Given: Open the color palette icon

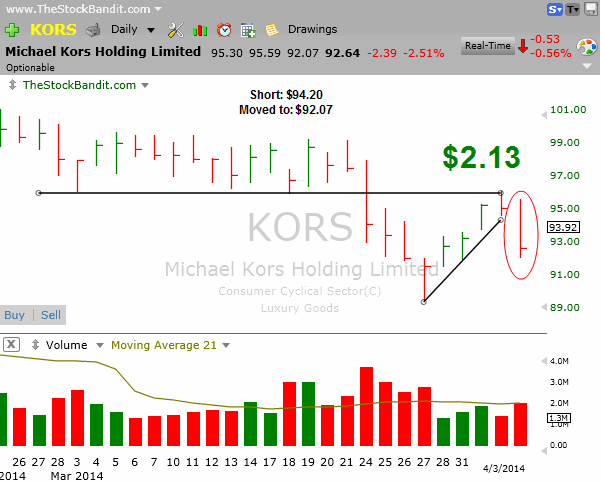Looking at the screenshot, I should point(586,48).
